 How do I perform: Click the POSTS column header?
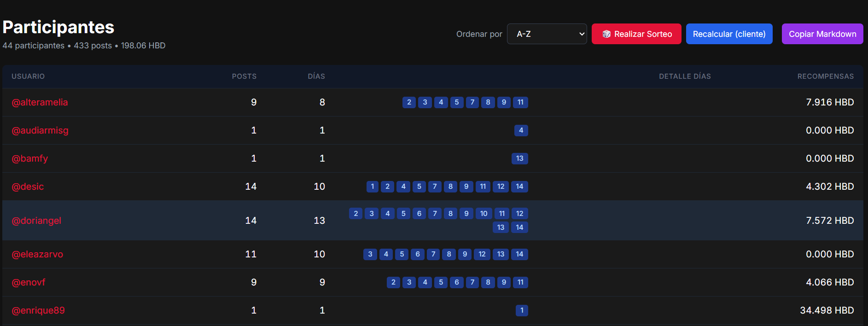[x=244, y=76]
